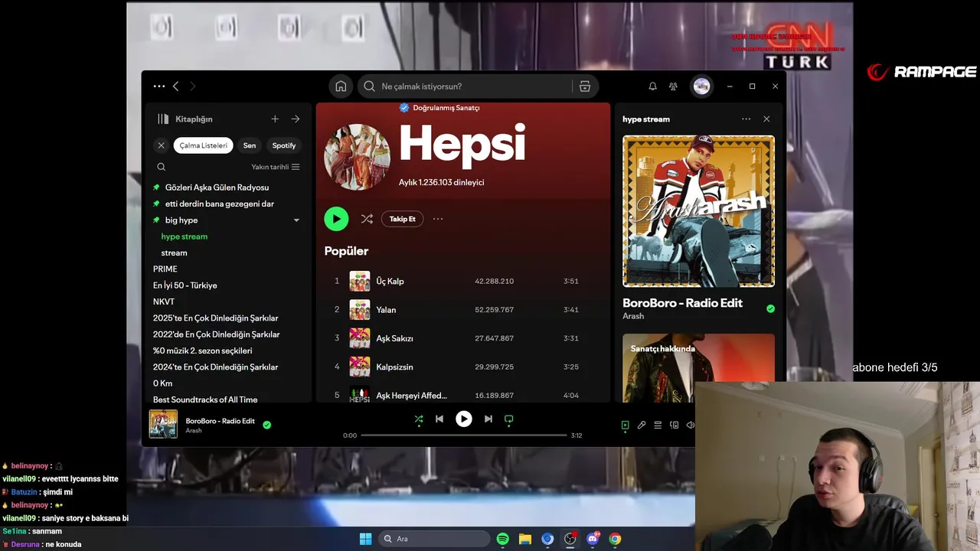Select the Çalma Listeleri filter chip
980x551 pixels.
point(203,145)
